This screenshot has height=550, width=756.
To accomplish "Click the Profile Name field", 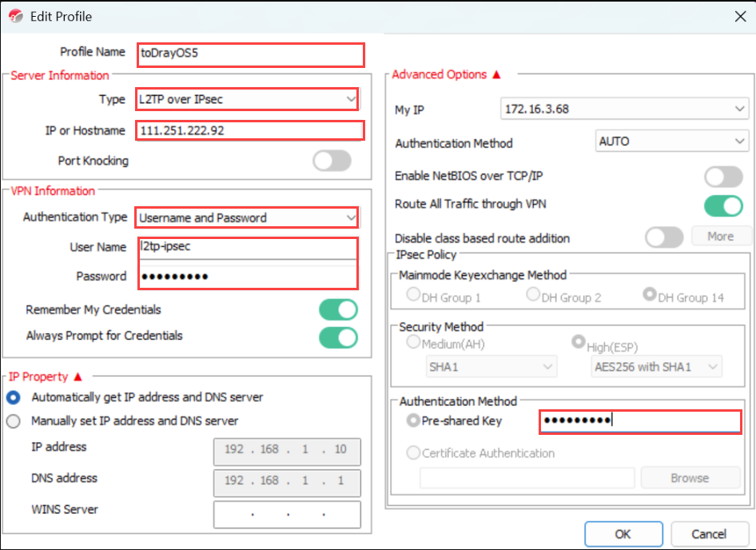I will [x=250, y=54].
